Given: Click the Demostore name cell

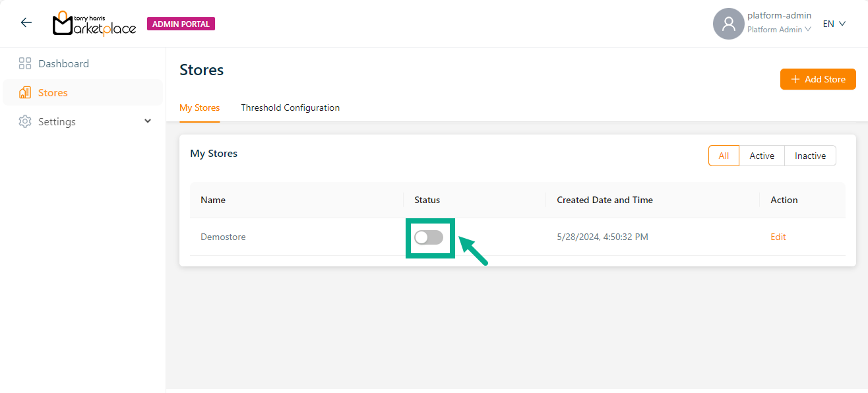Looking at the screenshot, I should click(x=223, y=237).
